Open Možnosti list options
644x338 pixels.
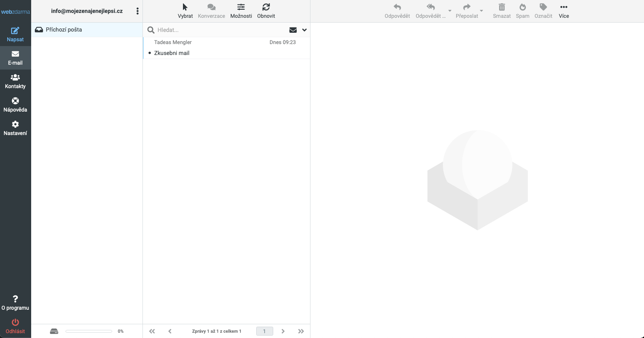(241, 11)
